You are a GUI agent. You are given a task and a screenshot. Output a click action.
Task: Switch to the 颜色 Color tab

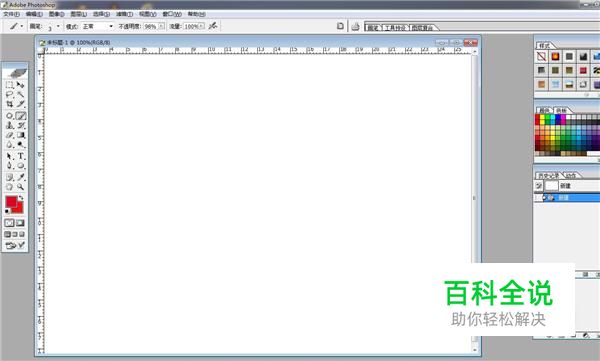(x=544, y=110)
